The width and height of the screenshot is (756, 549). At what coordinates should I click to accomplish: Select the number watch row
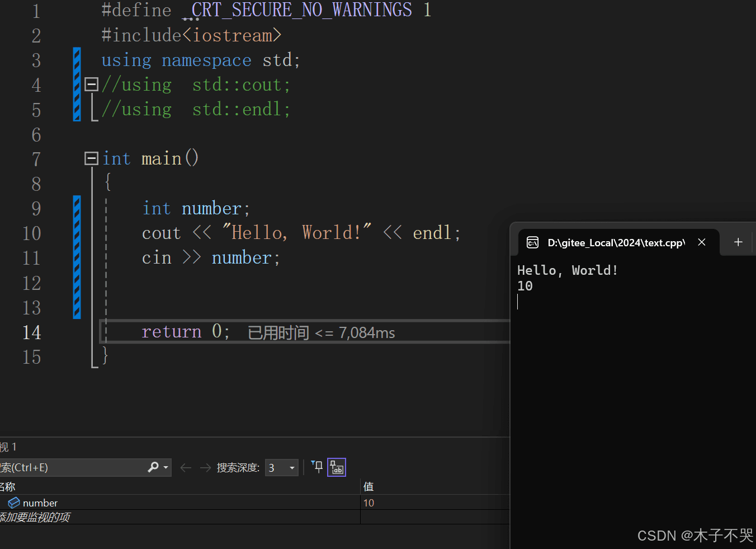(254, 503)
